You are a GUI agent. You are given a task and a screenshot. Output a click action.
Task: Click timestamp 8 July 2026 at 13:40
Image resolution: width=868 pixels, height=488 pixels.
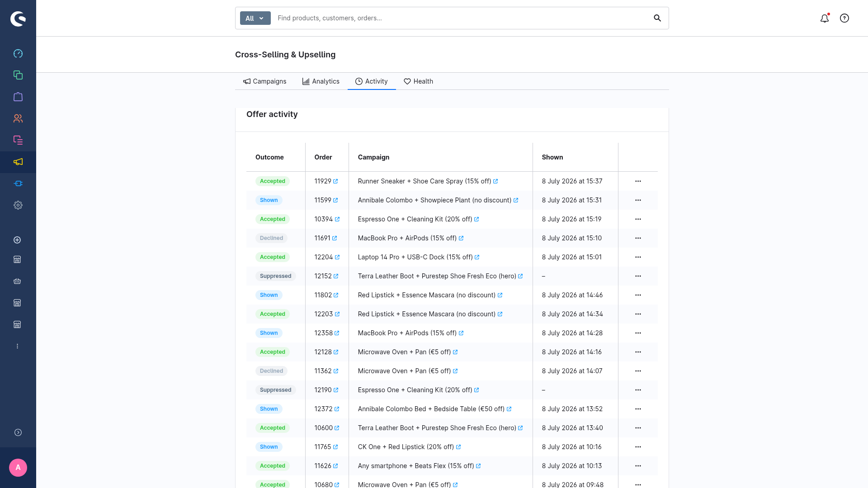pyautogui.click(x=572, y=428)
